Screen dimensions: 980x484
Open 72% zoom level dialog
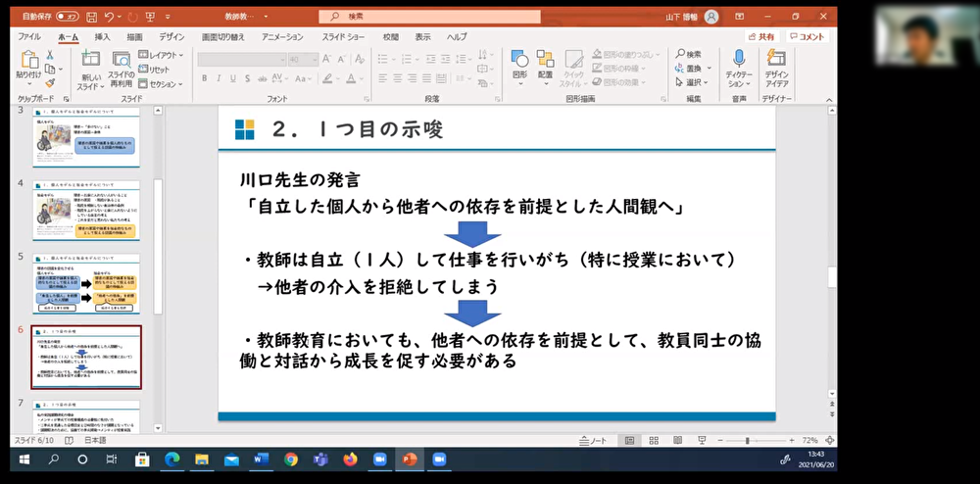[809, 440]
